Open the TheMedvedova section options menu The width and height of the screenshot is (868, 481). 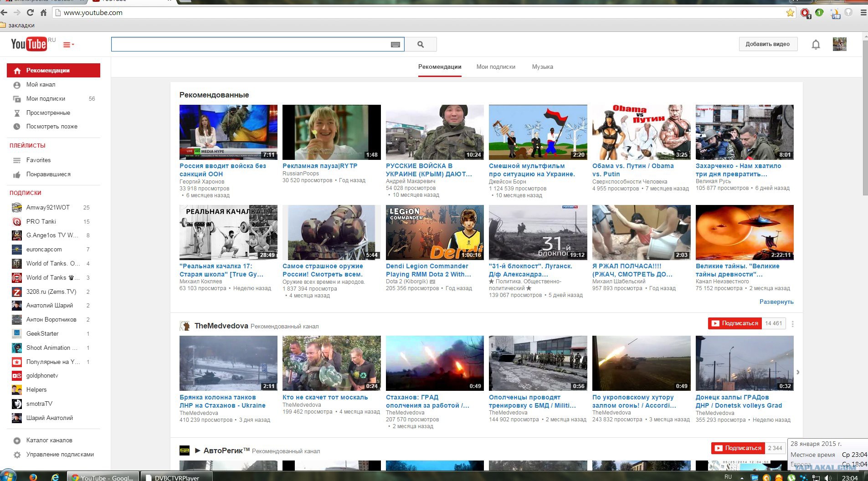pos(793,324)
